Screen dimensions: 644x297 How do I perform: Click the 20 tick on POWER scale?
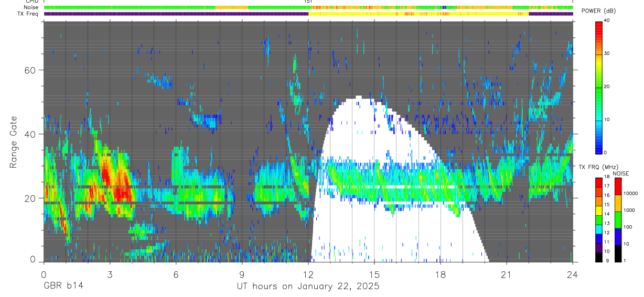tap(608, 86)
